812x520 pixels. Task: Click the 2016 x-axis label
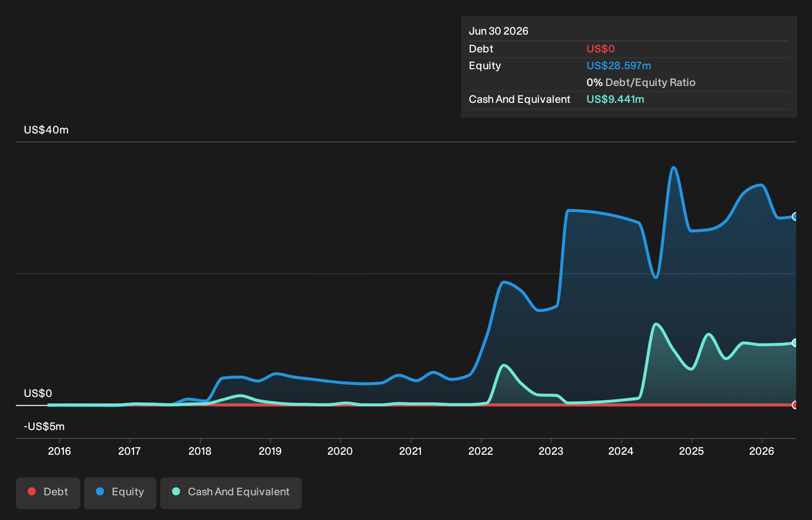[59, 451]
